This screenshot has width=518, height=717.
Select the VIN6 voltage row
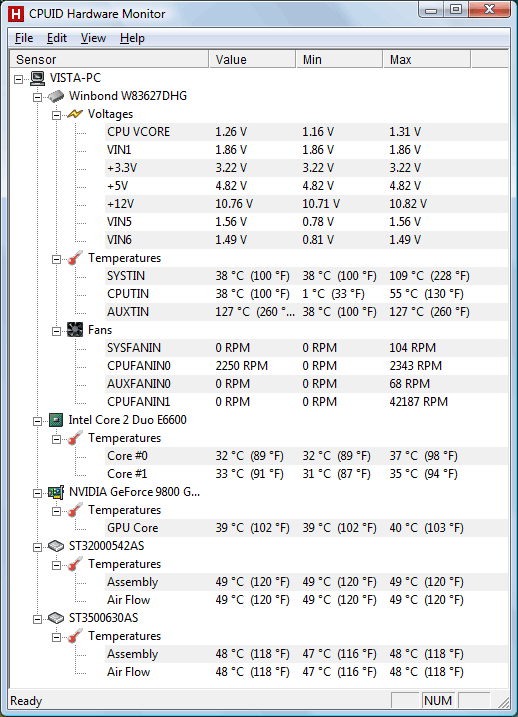tap(306, 240)
